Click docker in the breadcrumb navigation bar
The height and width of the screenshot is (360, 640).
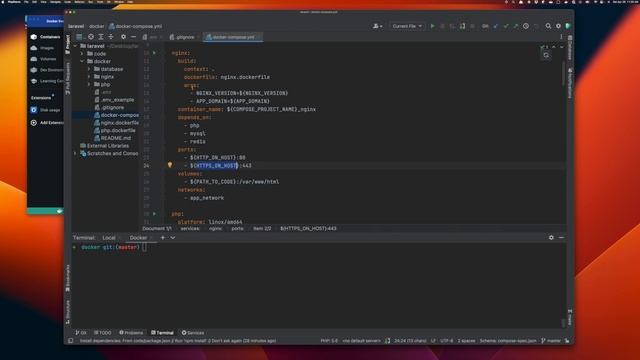pos(97,26)
